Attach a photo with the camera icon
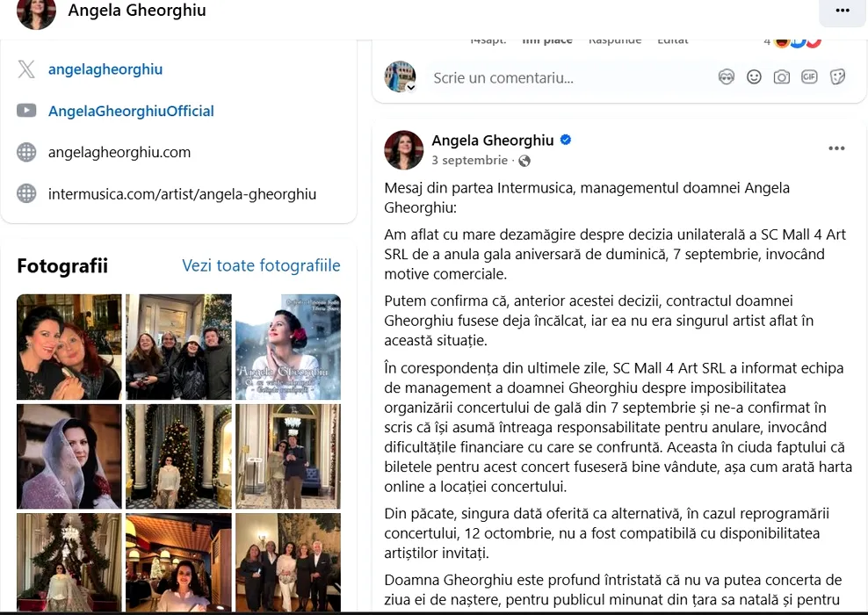 782,77
